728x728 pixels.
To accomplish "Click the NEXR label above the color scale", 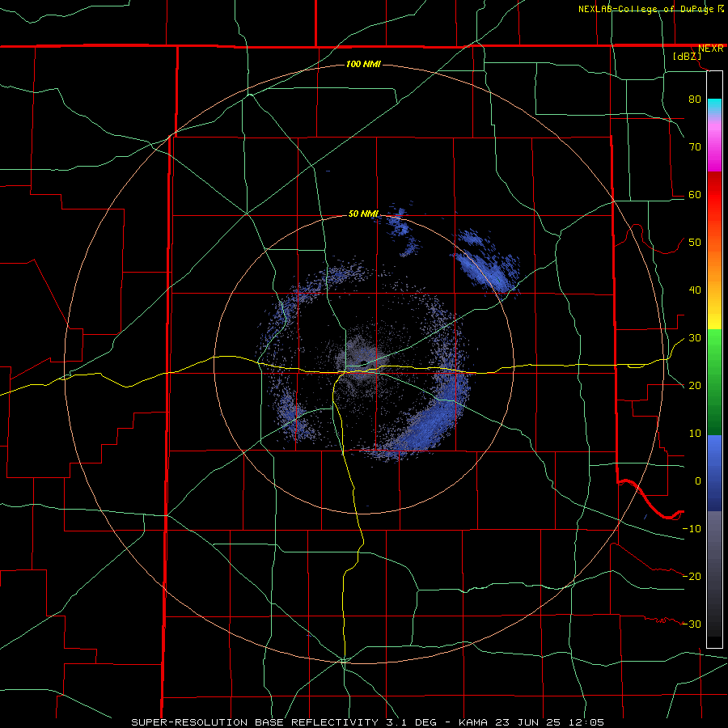I will coord(710,49).
